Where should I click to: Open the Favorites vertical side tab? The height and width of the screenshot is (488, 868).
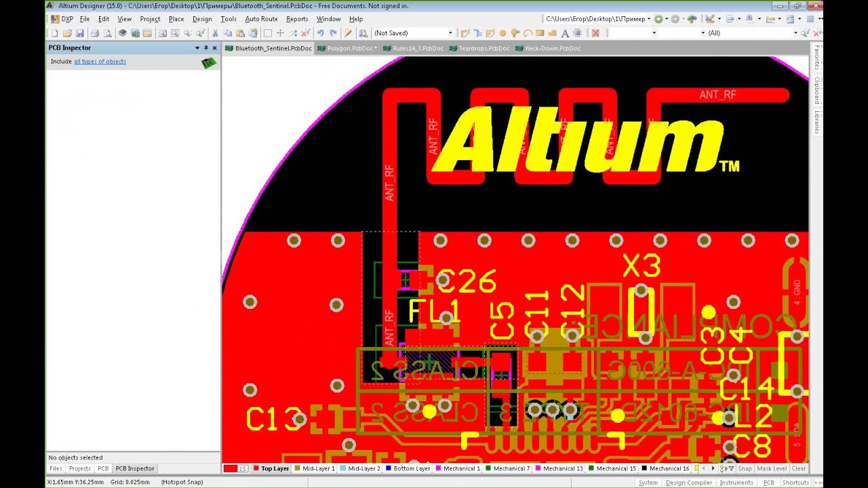point(817,58)
